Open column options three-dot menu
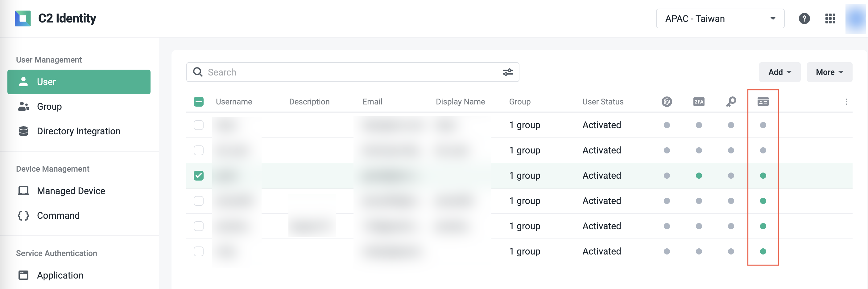868x289 pixels. click(846, 102)
